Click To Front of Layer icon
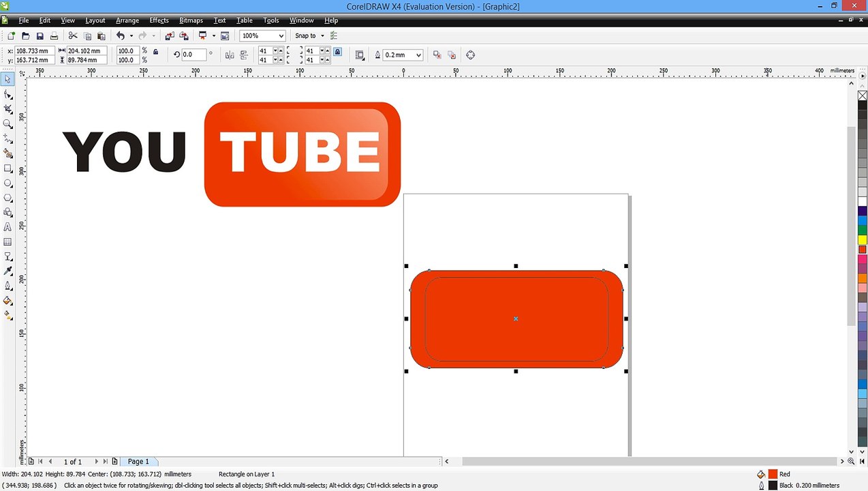 pos(437,55)
